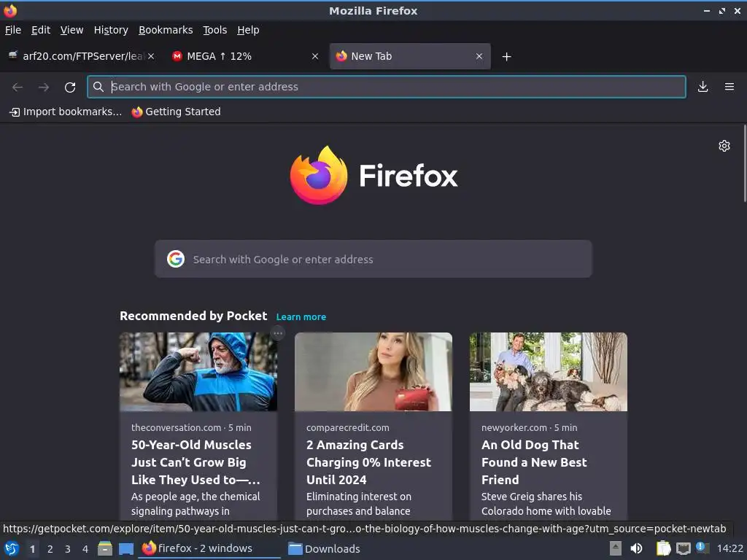
Task: Minimize the Mozilla Firefox window
Action: point(706,10)
